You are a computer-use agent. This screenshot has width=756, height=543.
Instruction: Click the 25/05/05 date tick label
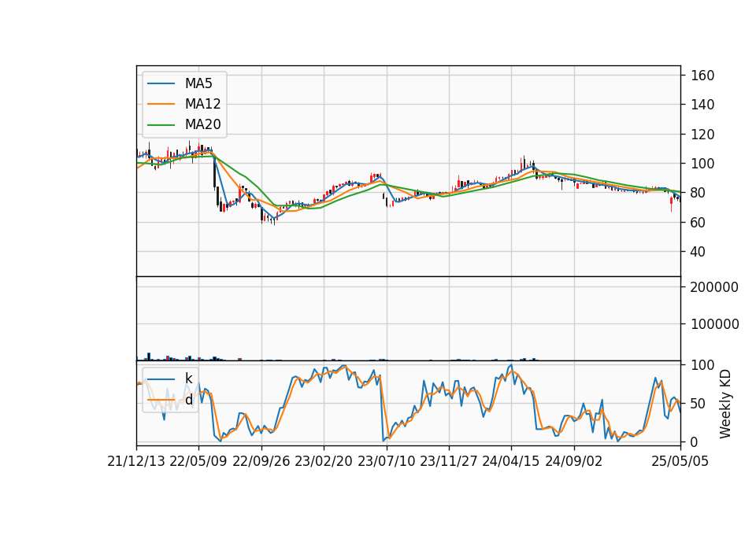pyautogui.click(x=680, y=461)
